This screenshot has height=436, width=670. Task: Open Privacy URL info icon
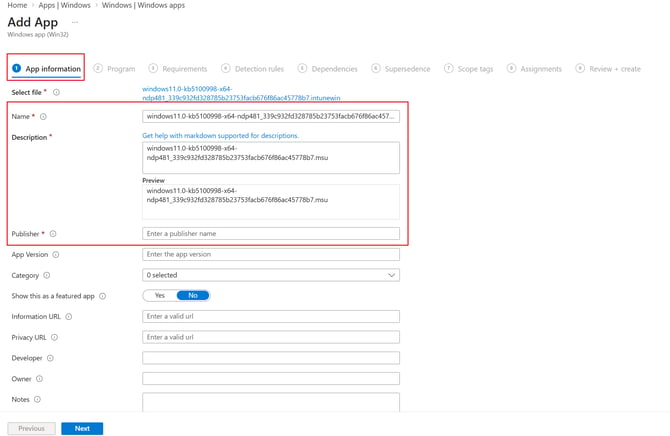point(54,337)
